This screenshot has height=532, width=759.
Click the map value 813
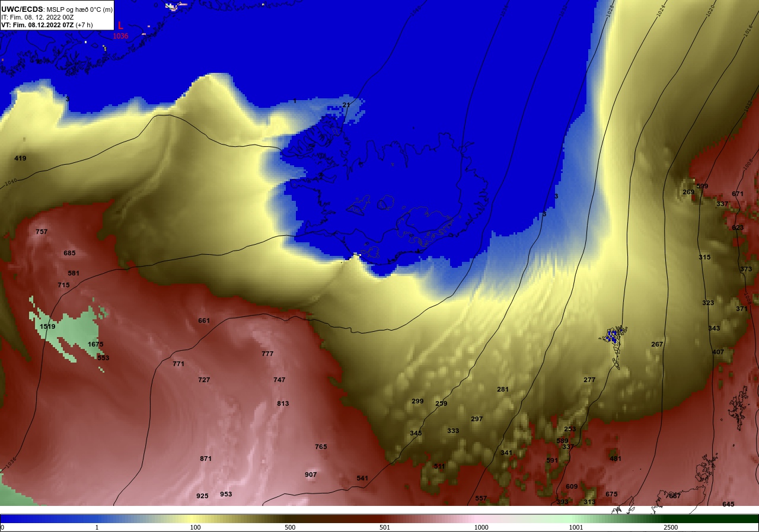coord(283,403)
